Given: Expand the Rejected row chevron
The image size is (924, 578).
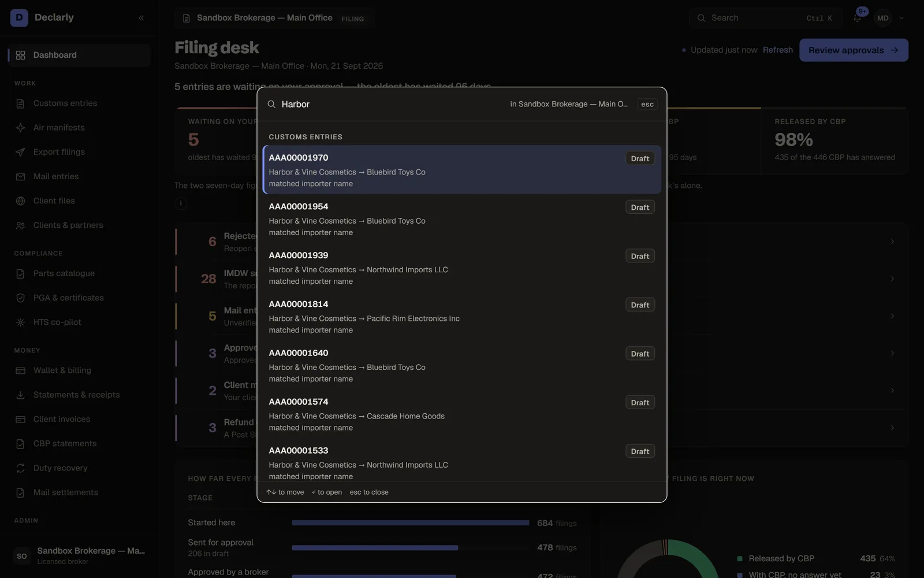Looking at the screenshot, I should pyautogui.click(x=892, y=242).
